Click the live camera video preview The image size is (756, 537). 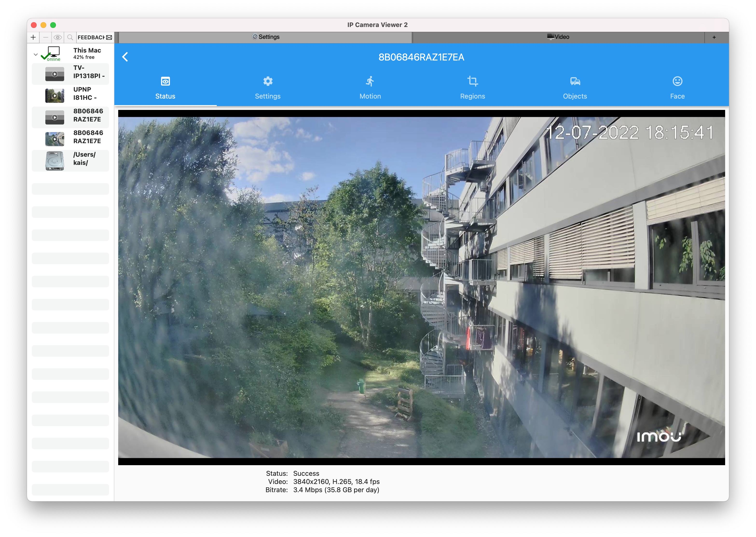pyautogui.click(x=421, y=287)
